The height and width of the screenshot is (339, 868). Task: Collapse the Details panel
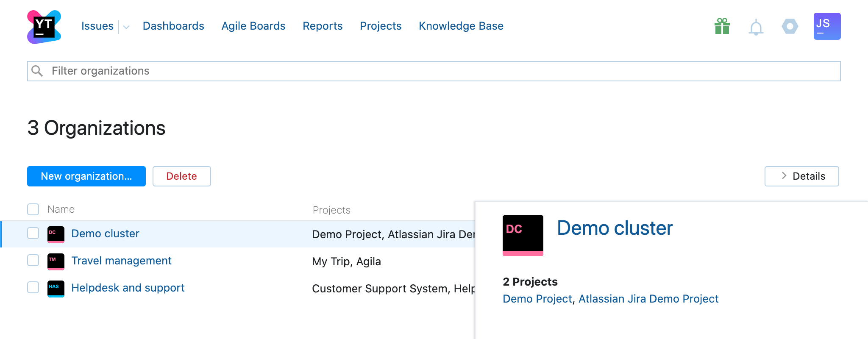pyautogui.click(x=801, y=176)
